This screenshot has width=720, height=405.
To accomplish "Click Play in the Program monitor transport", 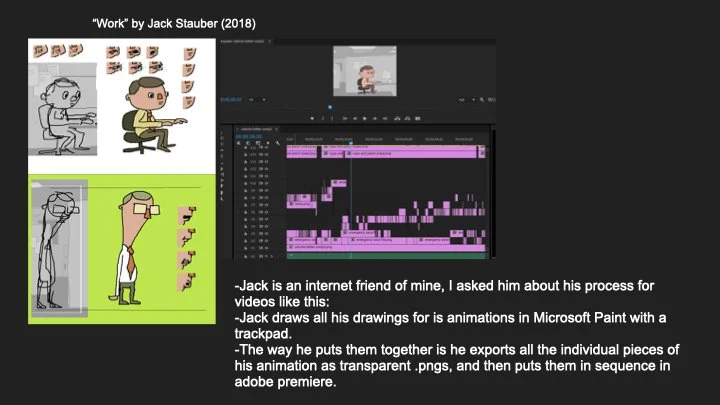I will click(x=365, y=118).
